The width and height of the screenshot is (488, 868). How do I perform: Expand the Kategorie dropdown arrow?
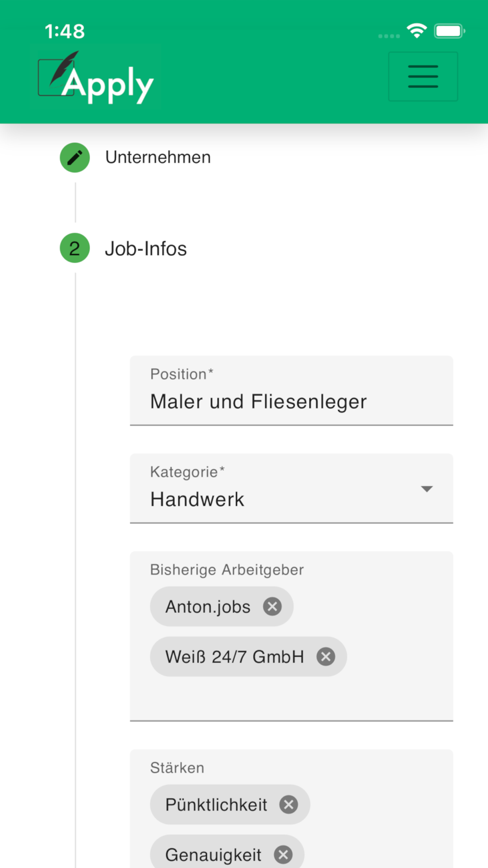pyautogui.click(x=427, y=489)
